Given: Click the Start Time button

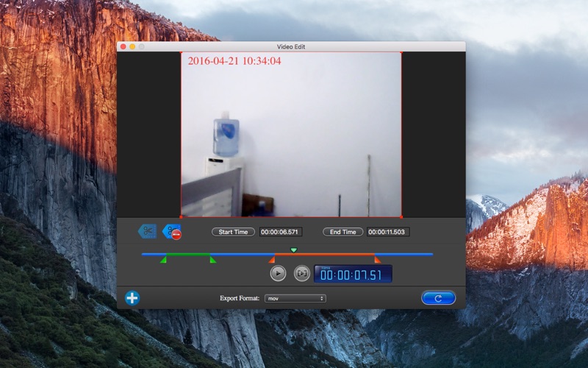Looking at the screenshot, I should point(233,232).
